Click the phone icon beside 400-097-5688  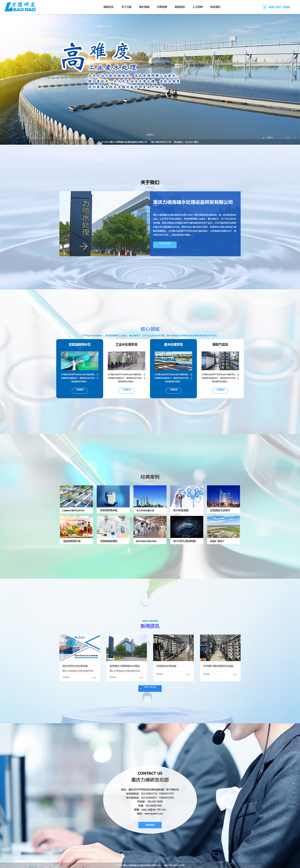pos(265,7)
